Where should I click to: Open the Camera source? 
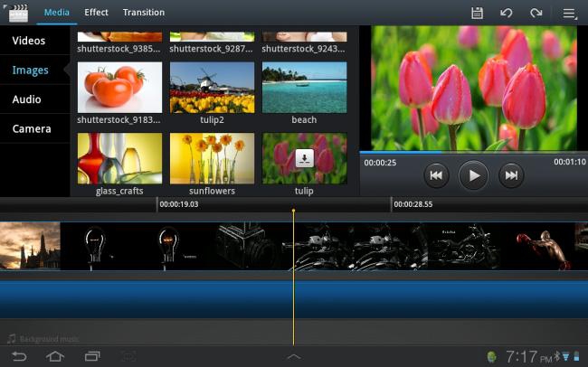click(x=35, y=128)
